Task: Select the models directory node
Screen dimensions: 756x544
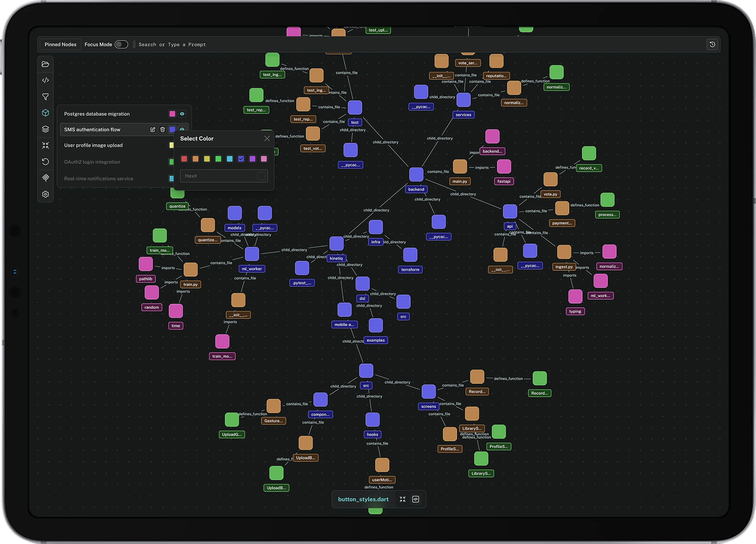Action: pyautogui.click(x=234, y=213)
